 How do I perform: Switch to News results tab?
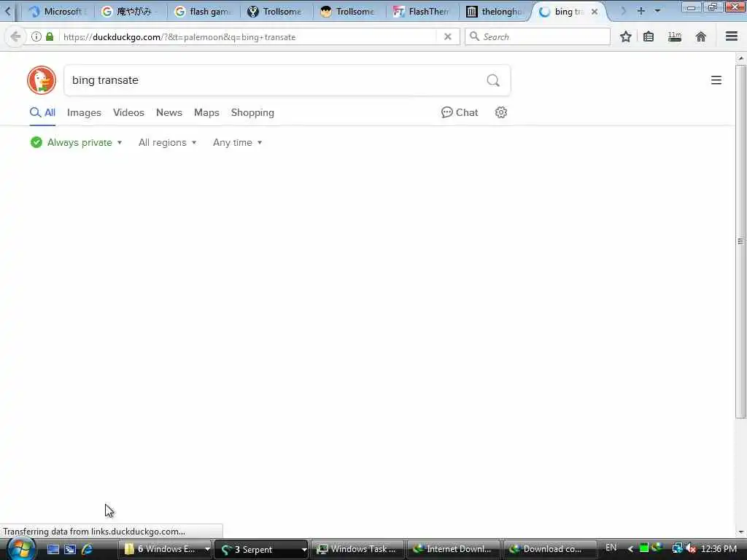click(169, 112)
